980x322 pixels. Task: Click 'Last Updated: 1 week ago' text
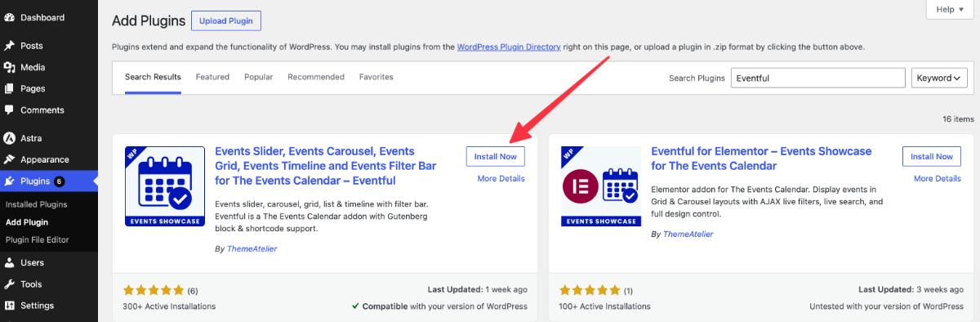(478, 289)
